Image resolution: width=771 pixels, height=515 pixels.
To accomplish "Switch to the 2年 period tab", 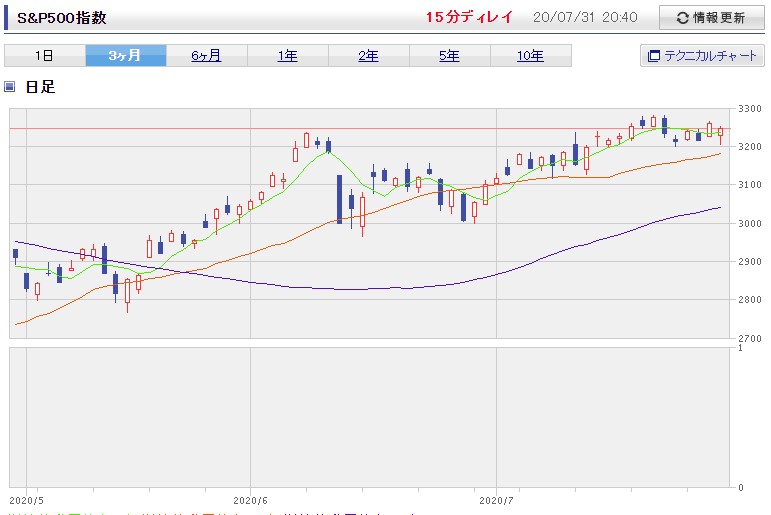I will point(369,56).
